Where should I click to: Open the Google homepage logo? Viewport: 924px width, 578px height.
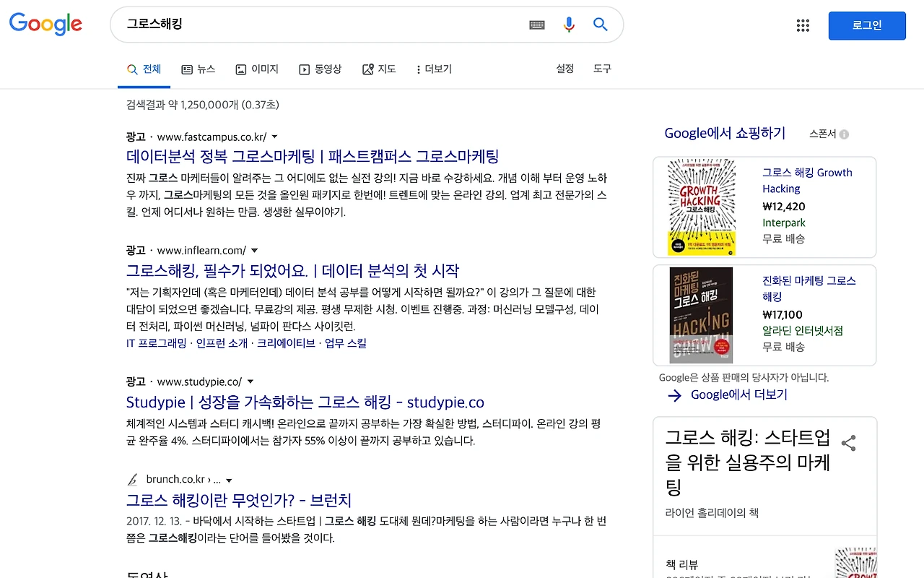pyautogui.click(x=45, y=24)
